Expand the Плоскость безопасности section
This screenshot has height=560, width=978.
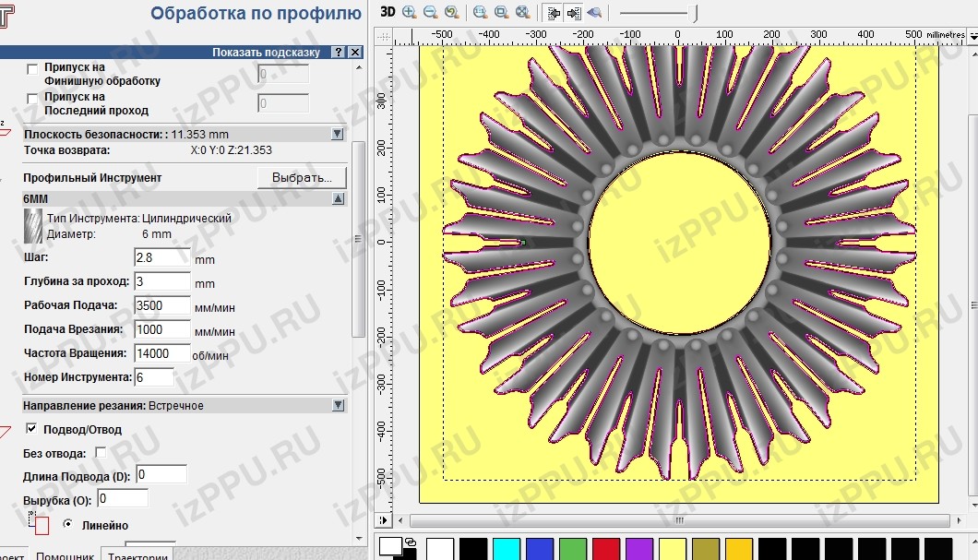(337, 135)
